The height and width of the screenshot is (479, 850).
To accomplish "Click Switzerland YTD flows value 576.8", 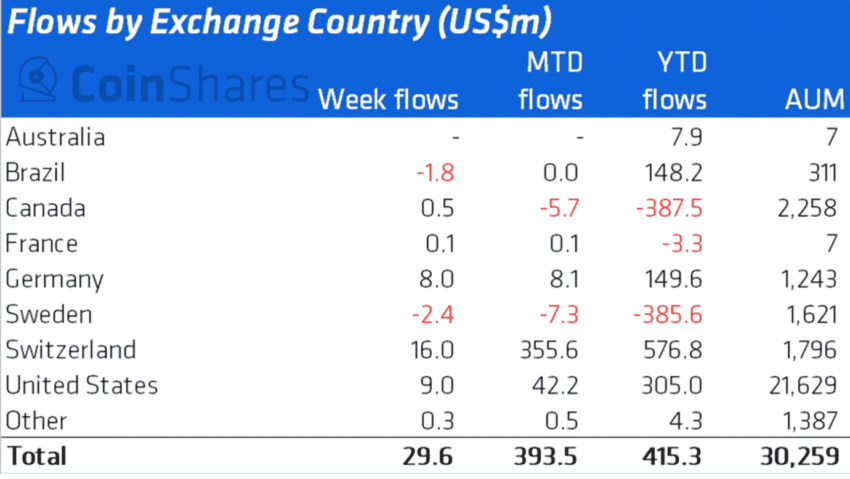I will point(673,351).
